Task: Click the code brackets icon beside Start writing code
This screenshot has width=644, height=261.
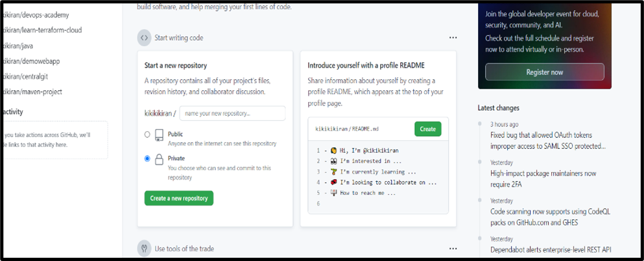Action: [x=144, y=38]
